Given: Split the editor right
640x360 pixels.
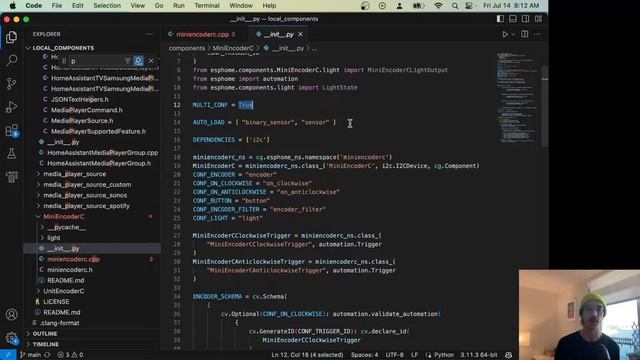Looking at the screenshot, I should pos(524,35).
